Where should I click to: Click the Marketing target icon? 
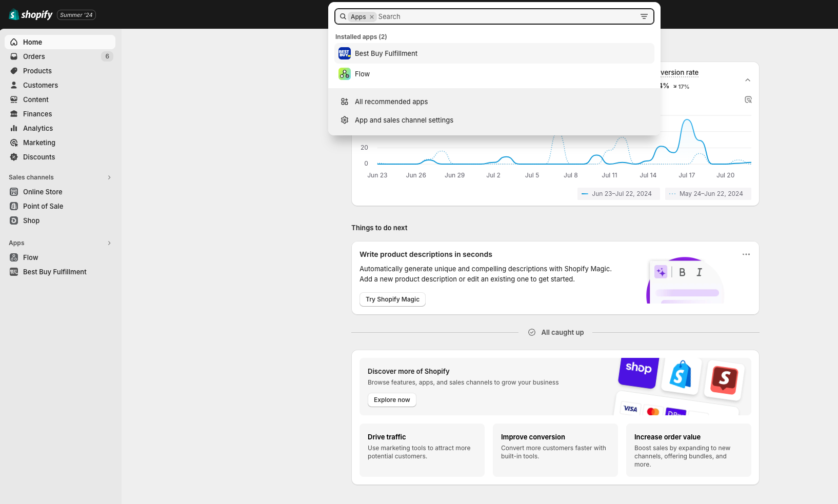click(x=14, y=143)
